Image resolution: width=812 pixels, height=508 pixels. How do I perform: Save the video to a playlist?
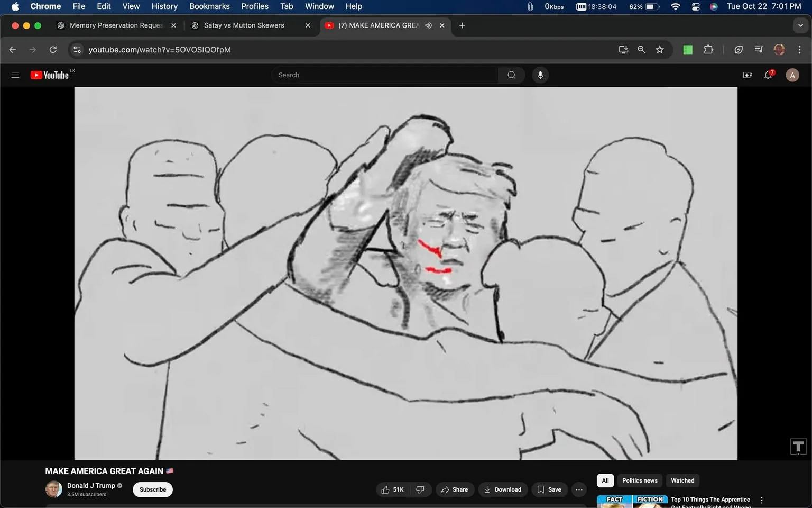click(549, 489)
